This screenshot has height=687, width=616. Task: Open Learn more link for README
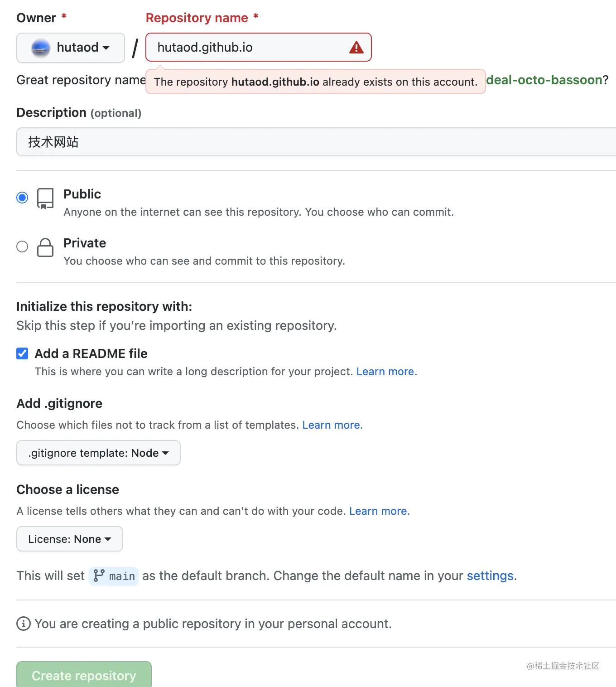[386, 372]
